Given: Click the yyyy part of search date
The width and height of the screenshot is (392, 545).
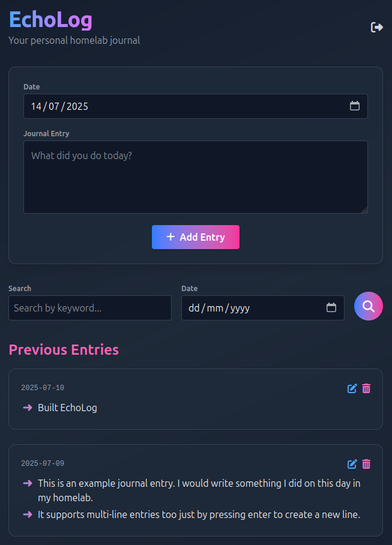Looking at the screenshot, I should 240,308.
